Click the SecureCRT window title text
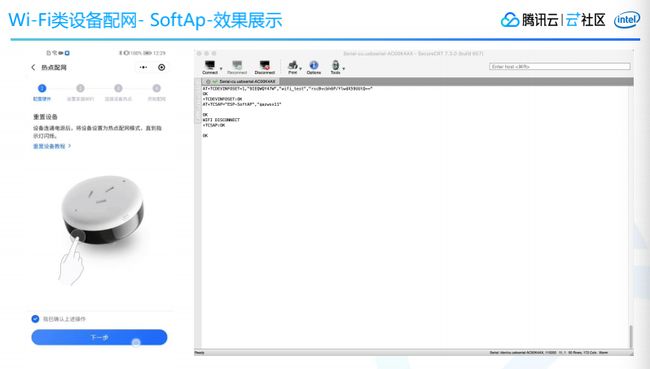This screenshot has width=650, height=369. click(x=413, y=53)
